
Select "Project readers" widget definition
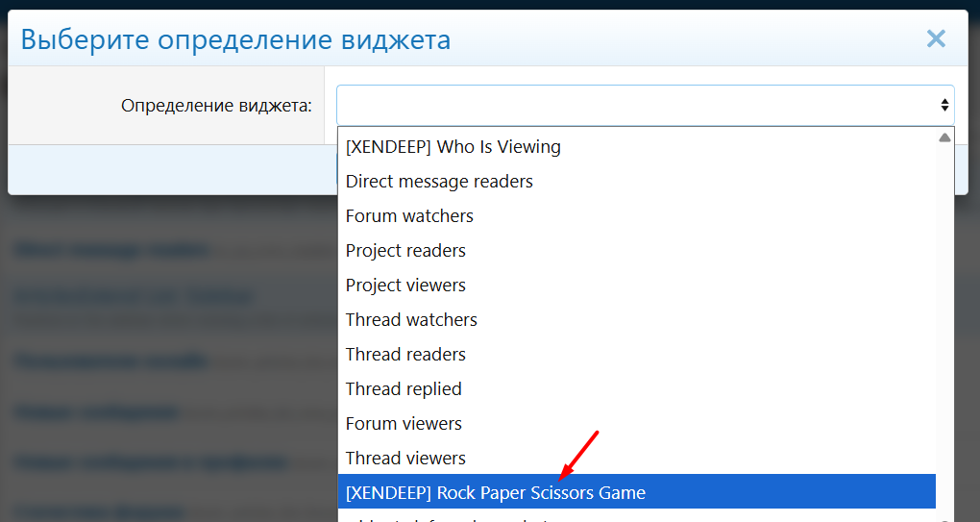(x=405, y=251)
